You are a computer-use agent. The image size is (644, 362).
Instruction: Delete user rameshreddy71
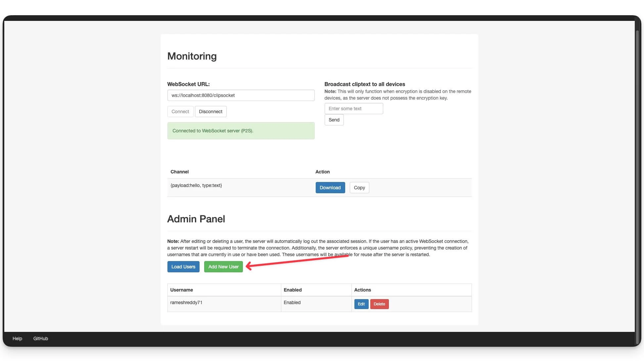point(379,304)
